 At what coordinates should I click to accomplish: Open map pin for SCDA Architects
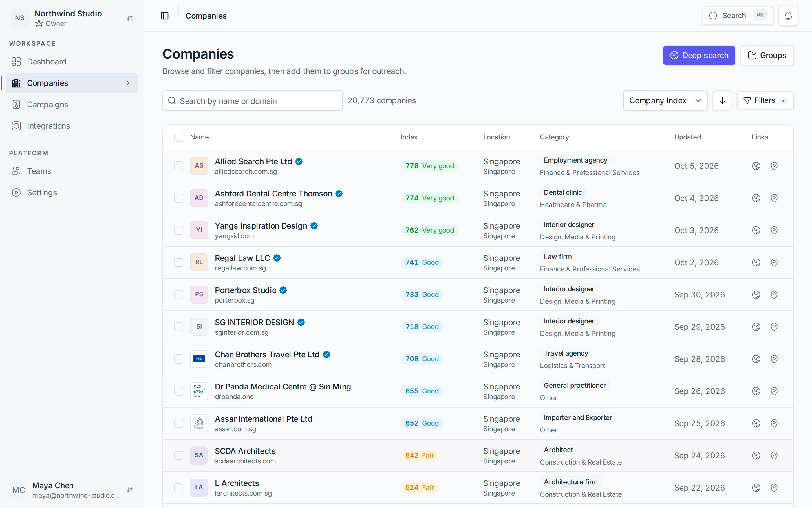point(774,456)
